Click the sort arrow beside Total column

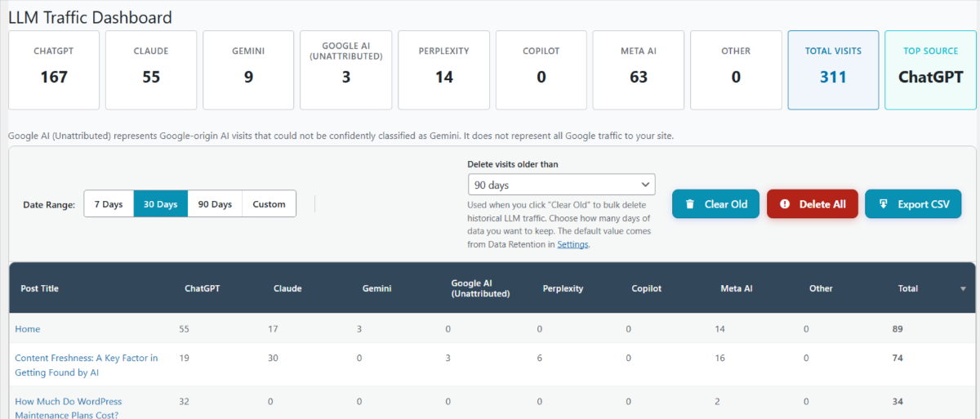coord(963,288)
